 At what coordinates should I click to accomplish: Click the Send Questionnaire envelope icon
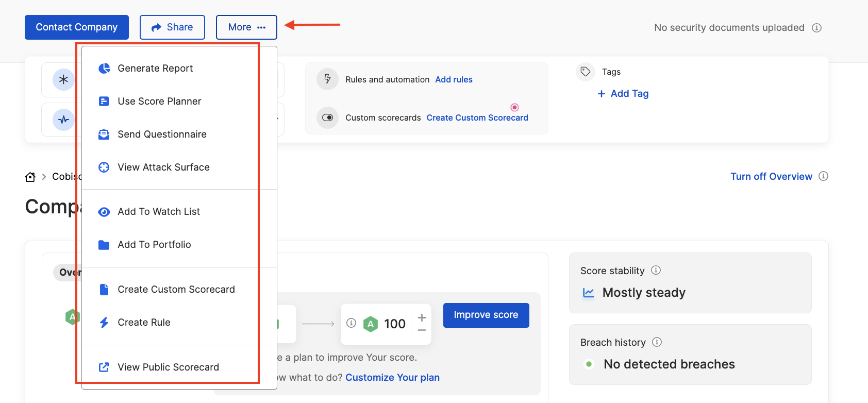[x=104, y=135]
